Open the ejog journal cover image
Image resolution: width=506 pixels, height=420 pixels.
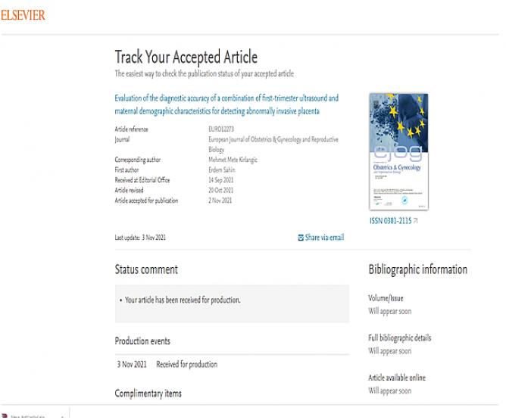pos(398,151)
